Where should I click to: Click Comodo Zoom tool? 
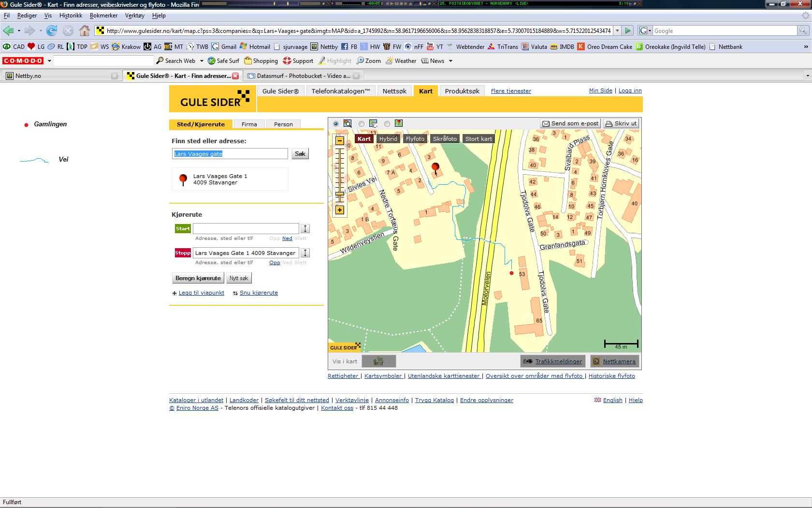coord(369,61)
